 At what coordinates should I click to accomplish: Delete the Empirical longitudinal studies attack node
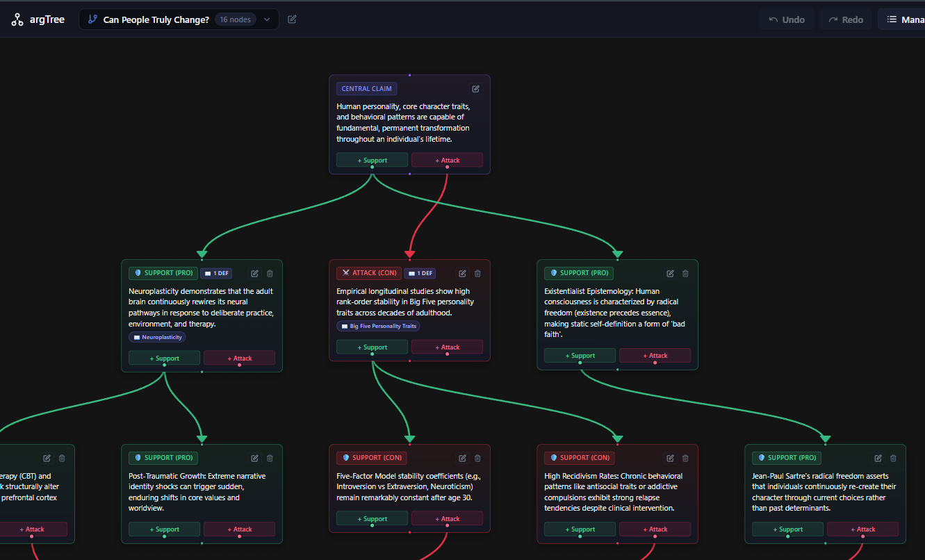click(x=477, y=274)
